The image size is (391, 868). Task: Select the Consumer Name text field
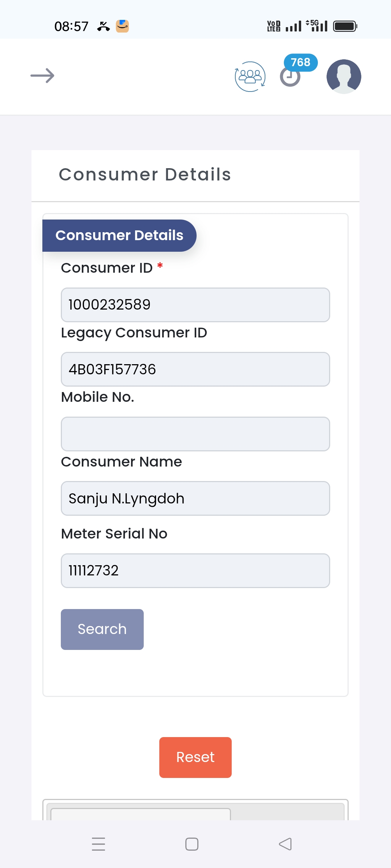coord(195,498)
